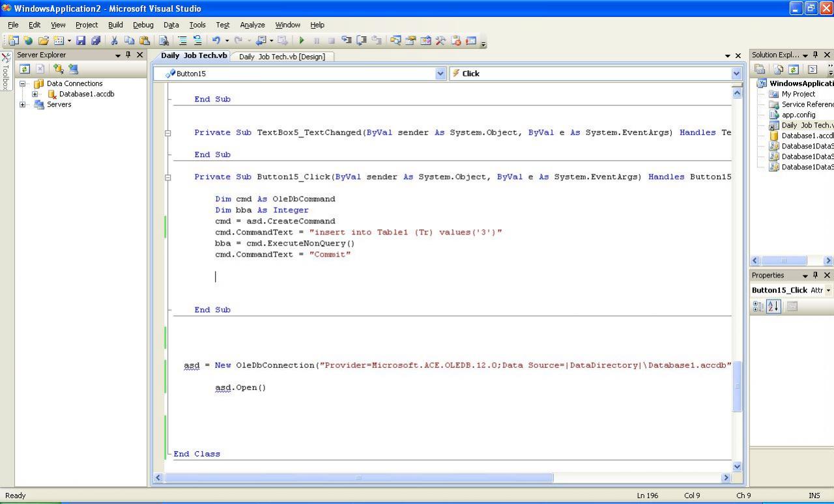
Task: Toggle Alphabetical sort in Properties panel
Action: point(773,306)
